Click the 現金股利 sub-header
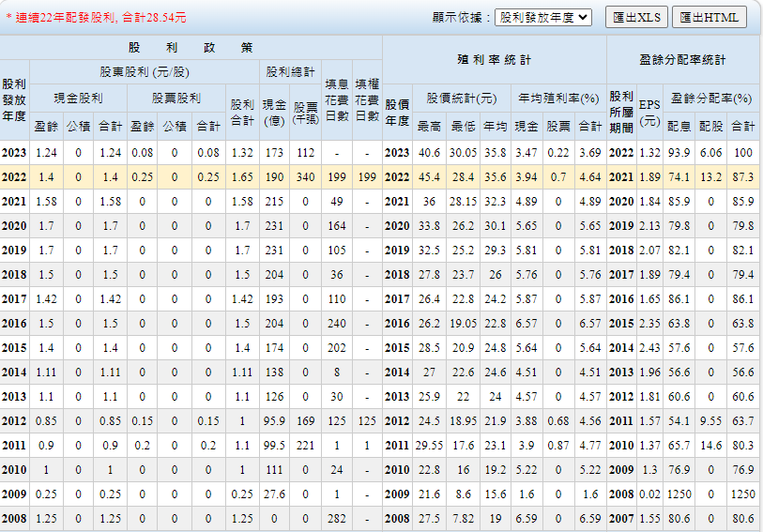The width and height of the screenshot is (763, 532). coord(80,97)
